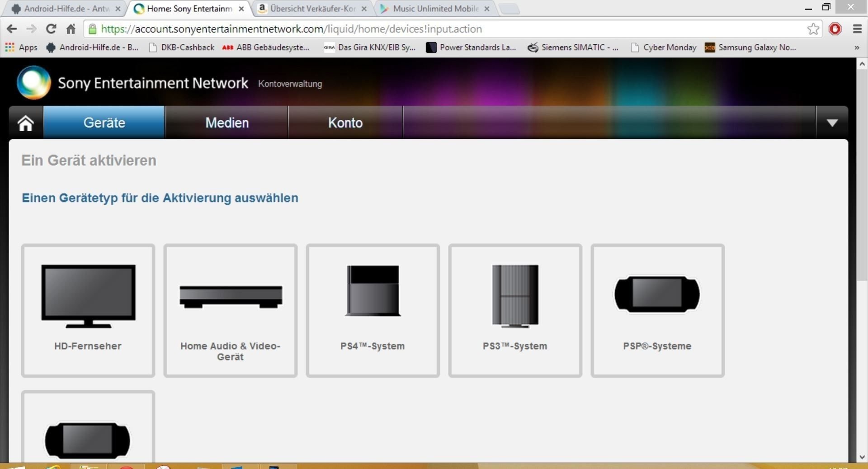Open the Android-Hilfe.de bookmark

point(93,47)
